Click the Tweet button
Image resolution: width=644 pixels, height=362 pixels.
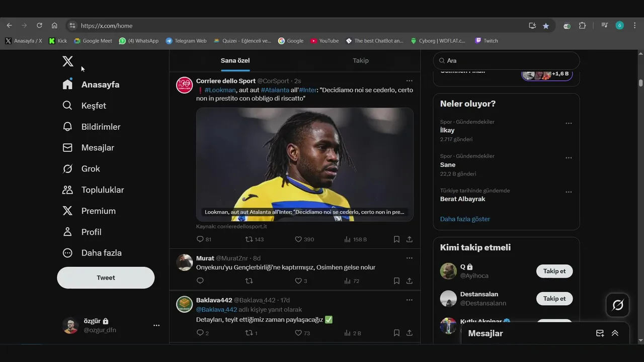coord(106,278)
